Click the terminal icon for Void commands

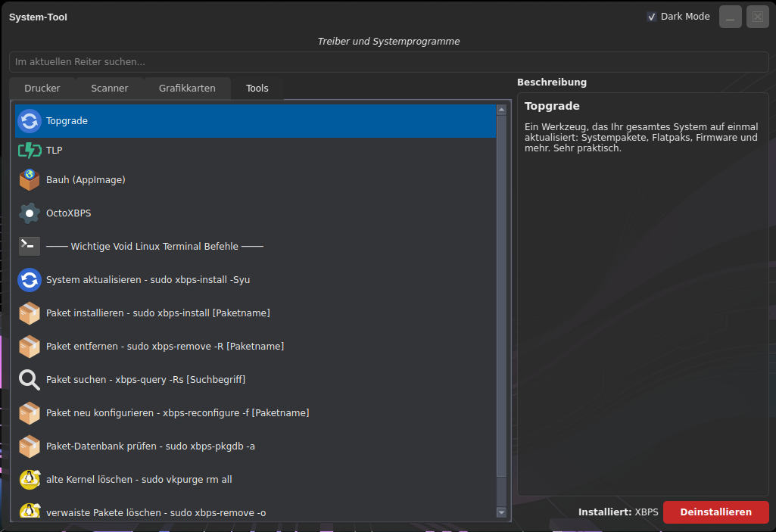tap(30, 246)
